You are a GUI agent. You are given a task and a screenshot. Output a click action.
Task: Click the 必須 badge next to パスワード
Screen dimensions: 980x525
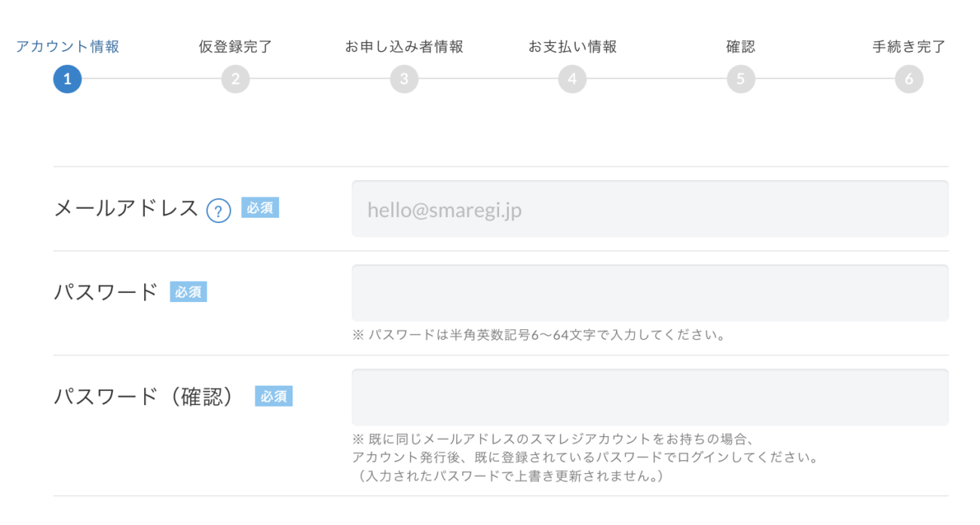(188, 292)
